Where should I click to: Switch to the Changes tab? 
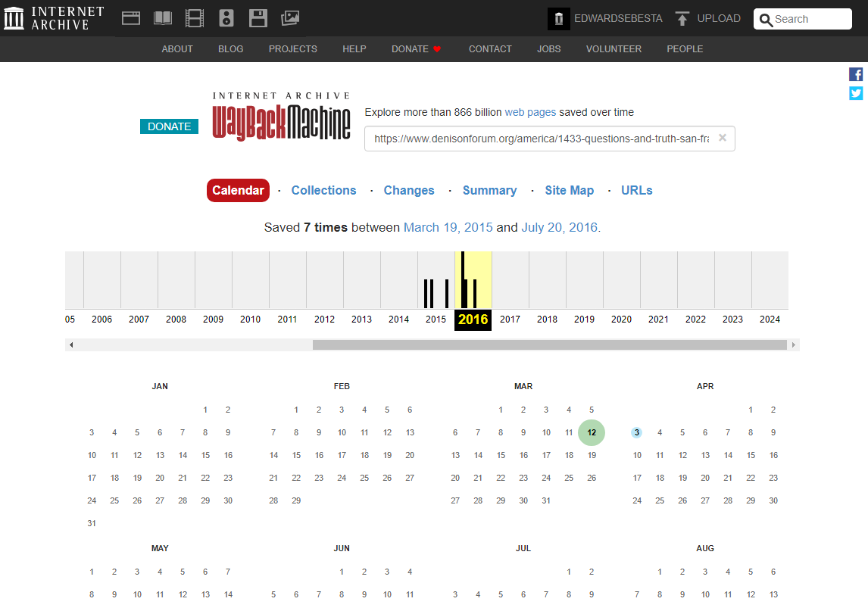409,190
